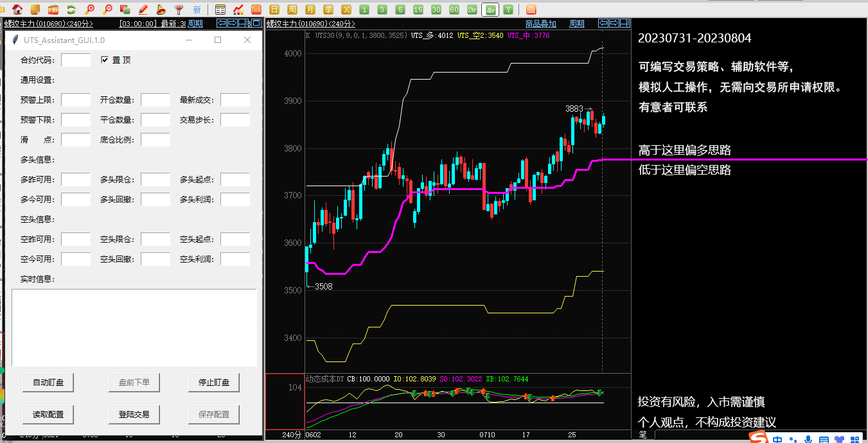Click left arrow icon in left chart header
Viewport: 868px width, 443px height.
[222, 23]
